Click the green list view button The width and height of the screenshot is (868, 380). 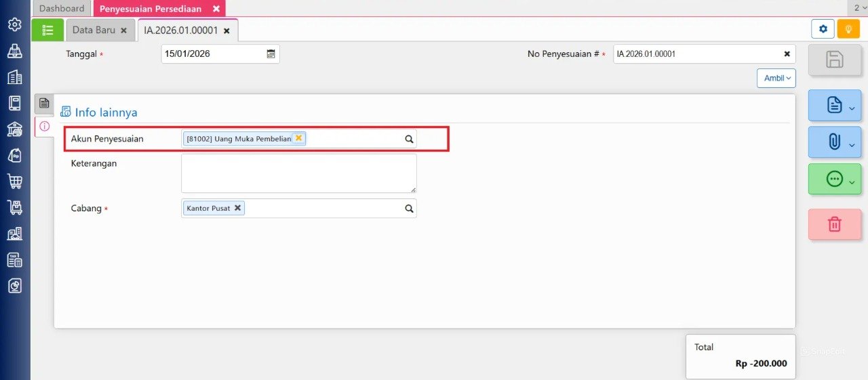pyautogui.click(x=47, y=30)
